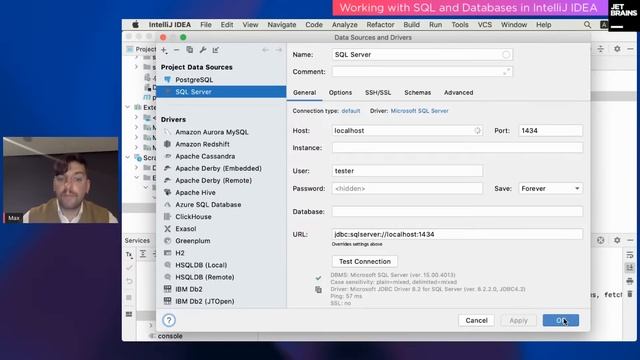
Task: Switch to the Options tab
Action: click(x=340, y=93)
